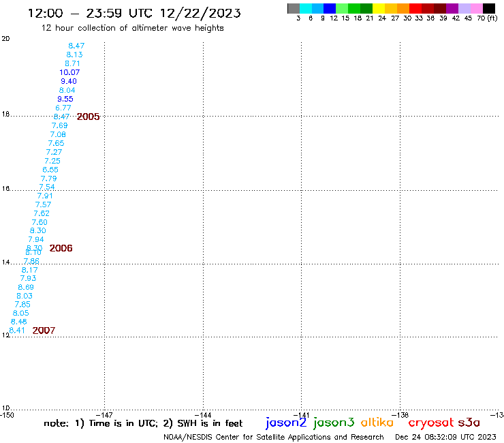The image size is (504, 443).
Task: Click the 'altika' satellite legend label
Action: tap(377, 423)
